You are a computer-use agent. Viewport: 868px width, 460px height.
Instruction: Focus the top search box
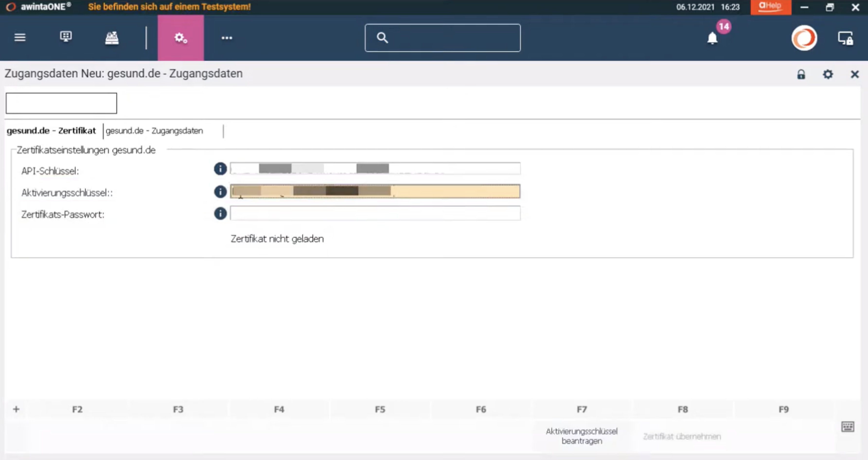pyautogui.click(x=443, y=38)
